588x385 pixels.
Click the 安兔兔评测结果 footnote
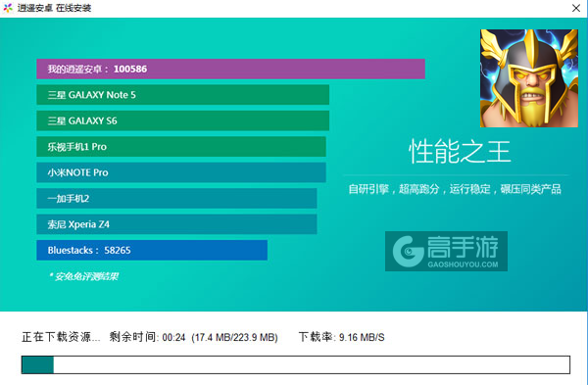(x=84, y=276)
